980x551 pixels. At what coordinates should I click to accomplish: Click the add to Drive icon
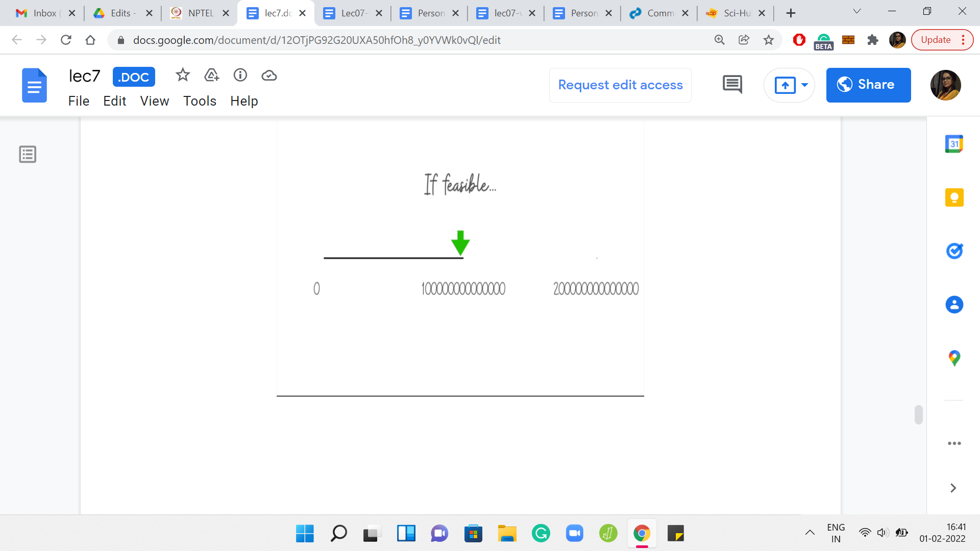tap(211, 76)
